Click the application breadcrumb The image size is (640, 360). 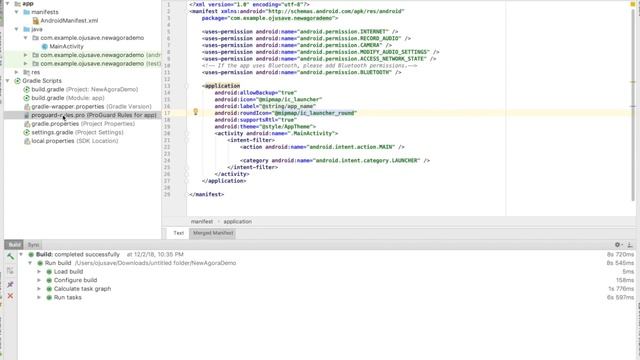(x=238, y=222)
